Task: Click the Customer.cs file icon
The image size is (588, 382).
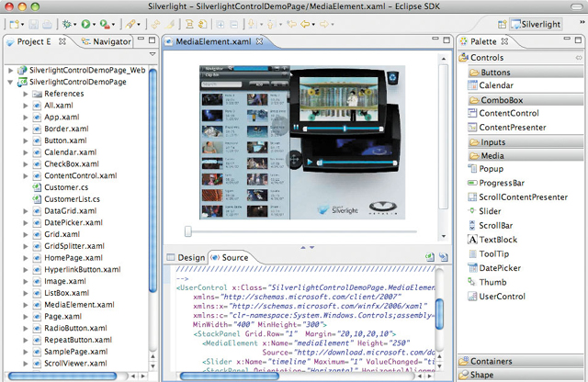Action: [37, 187]
